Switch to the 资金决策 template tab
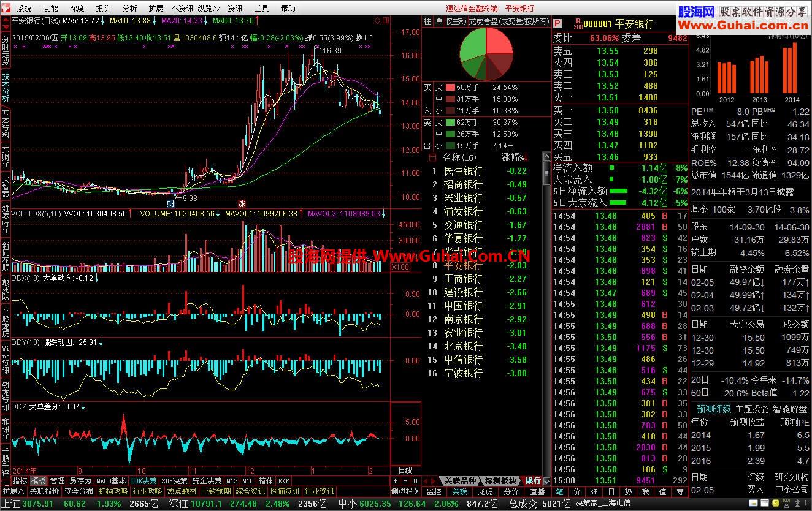Viewport: 812px width, 511px height. tap(207, 481)
